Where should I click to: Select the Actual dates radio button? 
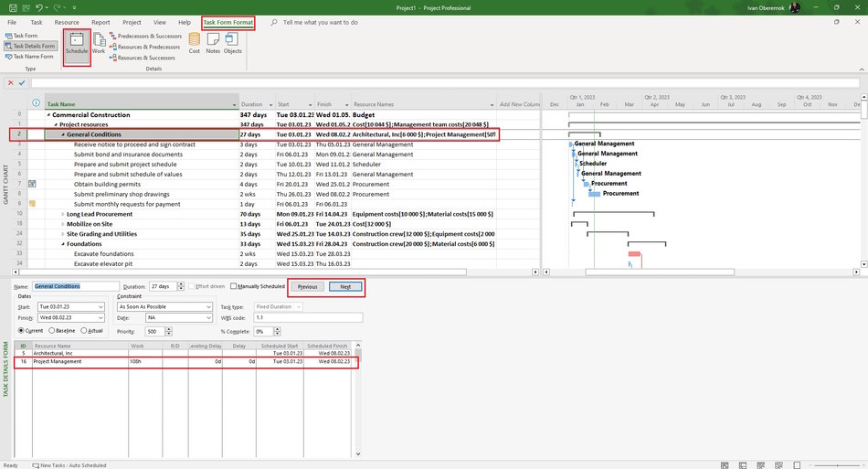pyautogui.click(x=83, y=331)
